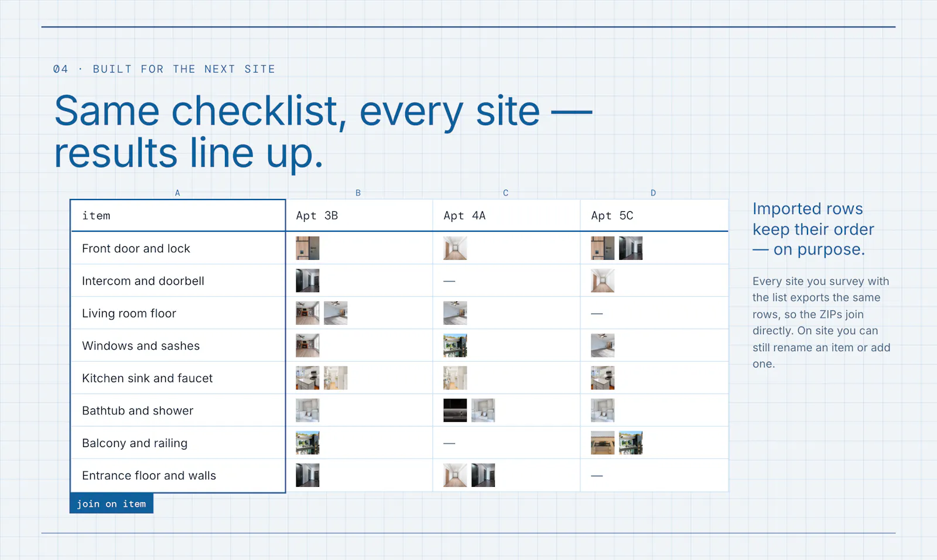Open the Front door photo for Apt 3B
Screen dimensions: 937x560
[307, 248]
